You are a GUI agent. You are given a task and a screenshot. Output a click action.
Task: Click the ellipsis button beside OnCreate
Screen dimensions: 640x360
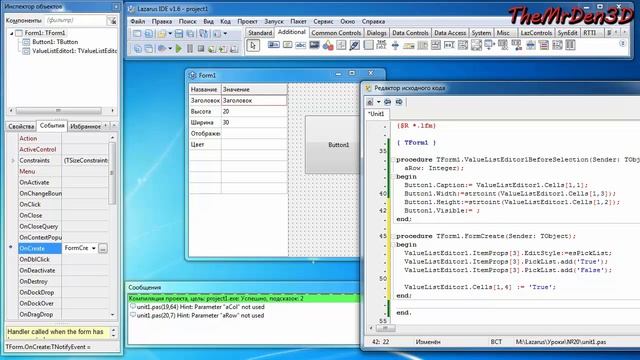pyautogui.click(x=103, y=248)
